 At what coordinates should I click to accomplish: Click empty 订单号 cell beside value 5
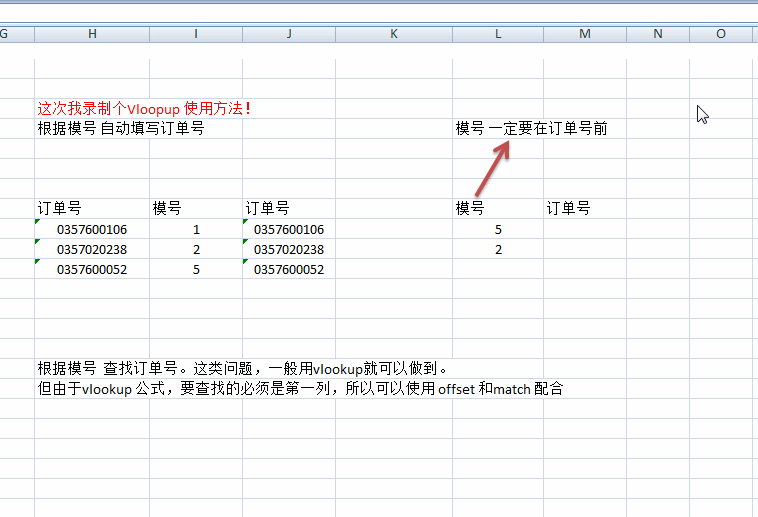click(584, 229)
